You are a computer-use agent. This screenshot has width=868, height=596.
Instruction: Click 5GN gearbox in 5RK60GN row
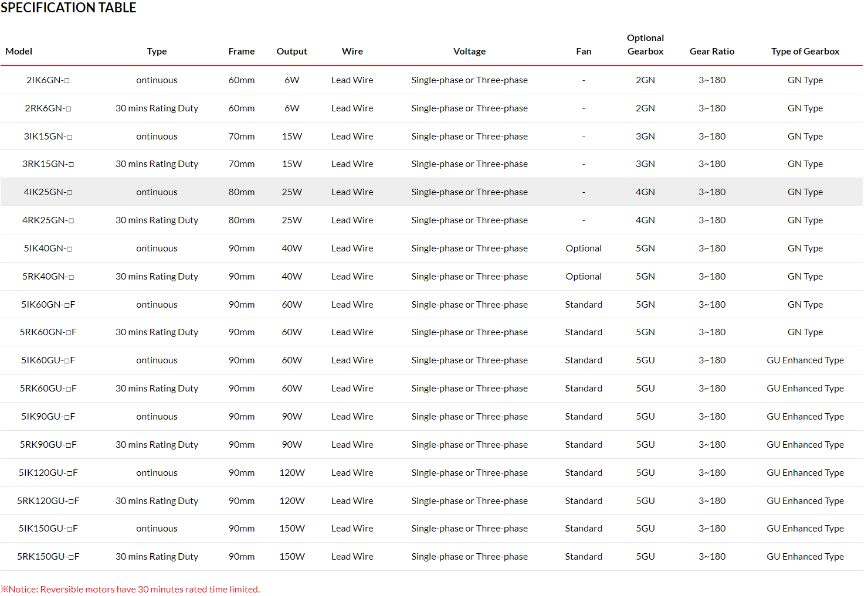click(645, 332)
